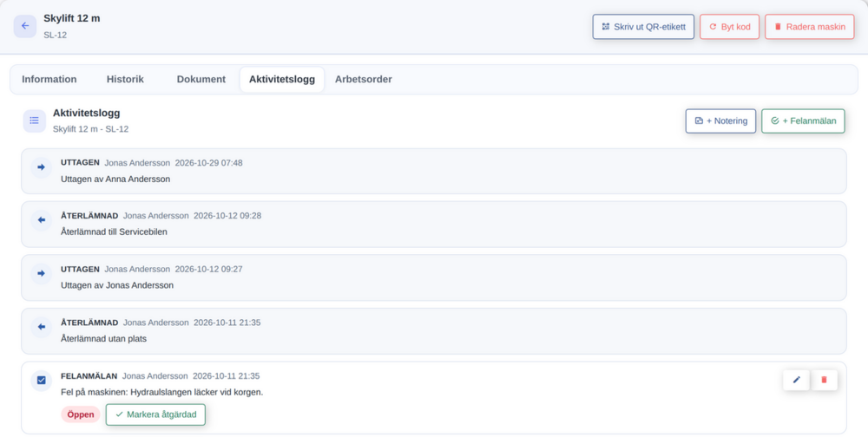
Task: Click timestamp 2026-10-29 07:48
Action: (x=208, y=163)
